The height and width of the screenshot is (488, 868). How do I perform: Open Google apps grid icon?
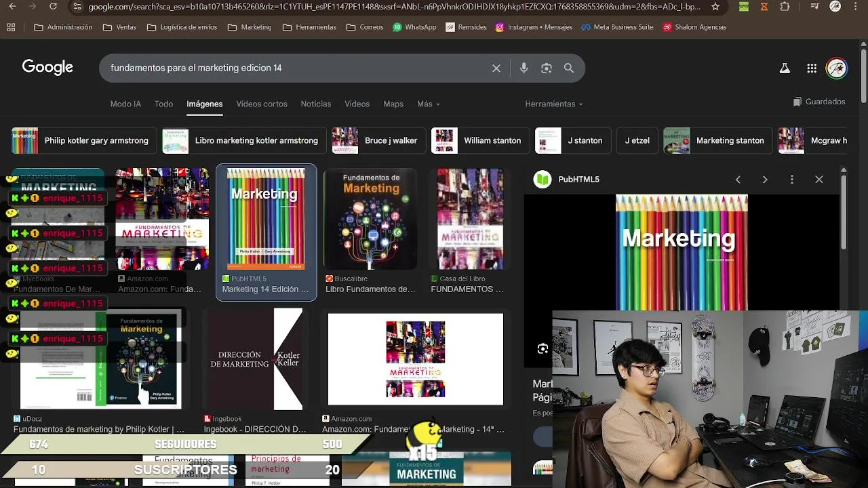(x=812, y=68)
